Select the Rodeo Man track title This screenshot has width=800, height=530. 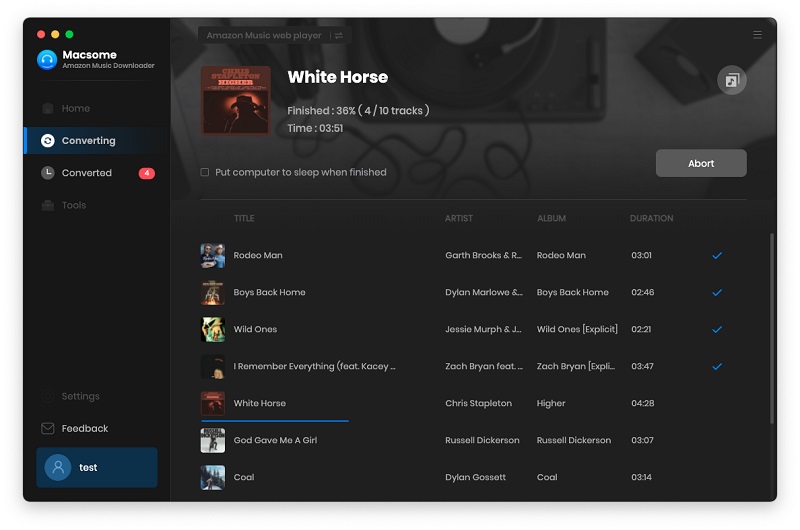click(258, 255)
